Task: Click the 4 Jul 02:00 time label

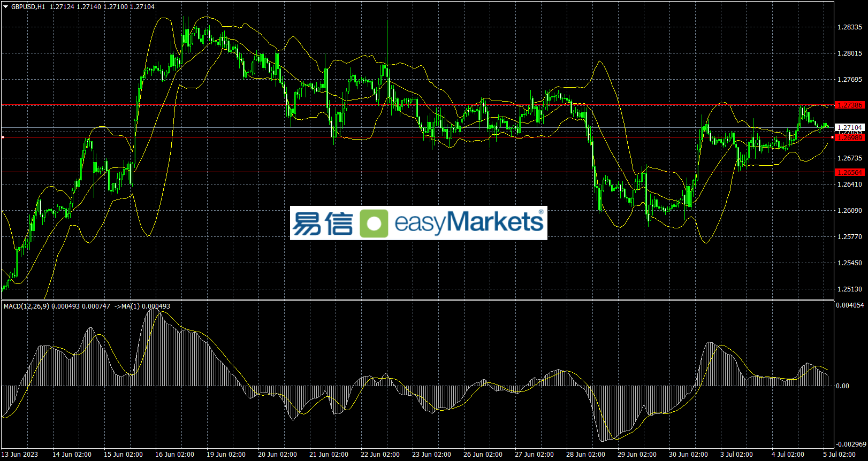Action: click(x=788, y=455)
